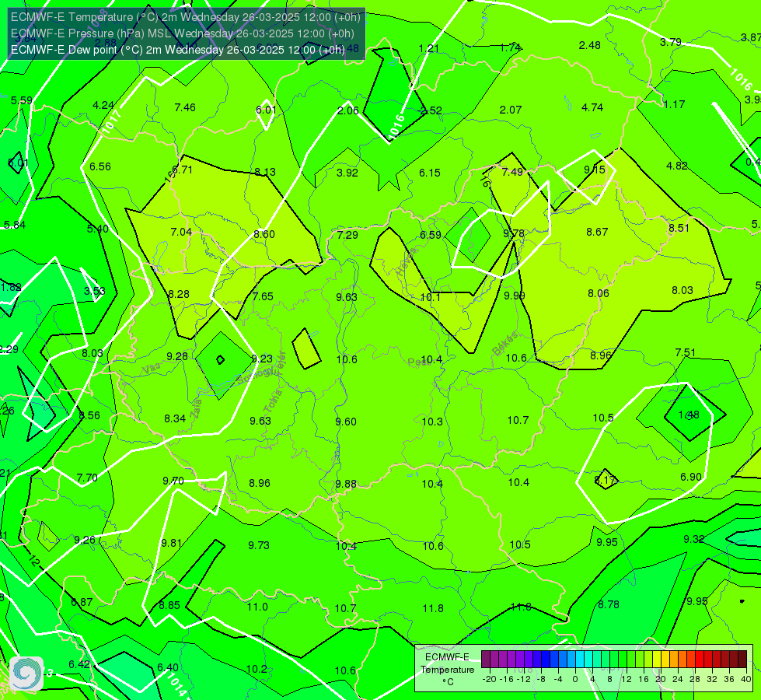Click the leftmost purple swatch of the legend
The height and width of the screenshot is (700, 761).
click(x=486, y=660)
